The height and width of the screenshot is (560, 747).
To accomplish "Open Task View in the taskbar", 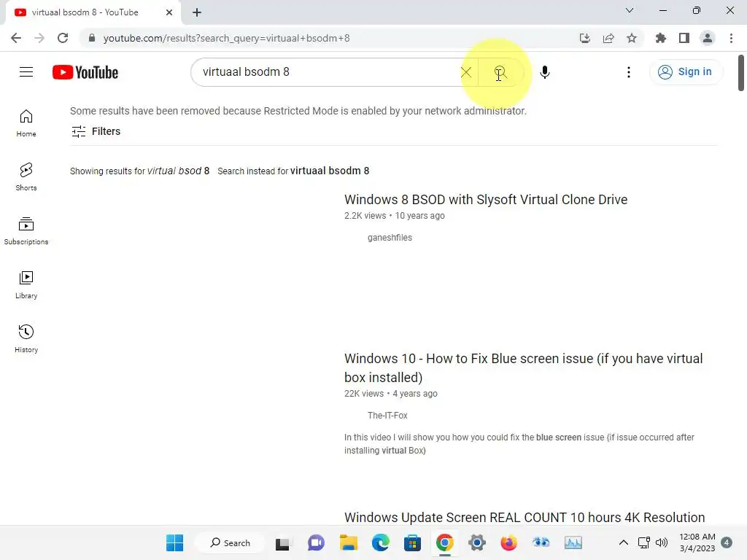I will coord(282,542).
